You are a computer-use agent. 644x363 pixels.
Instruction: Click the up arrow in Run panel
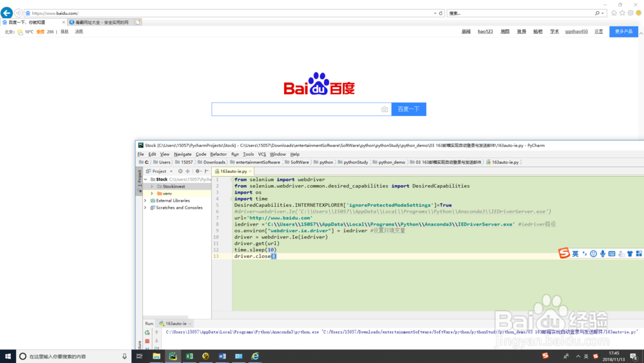click(x=156, y=332)
